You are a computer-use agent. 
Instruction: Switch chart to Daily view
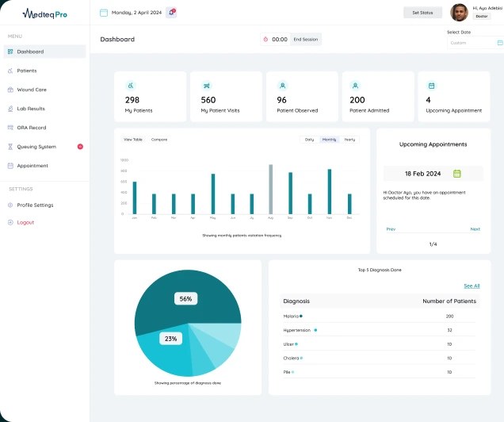pos(309,140)
